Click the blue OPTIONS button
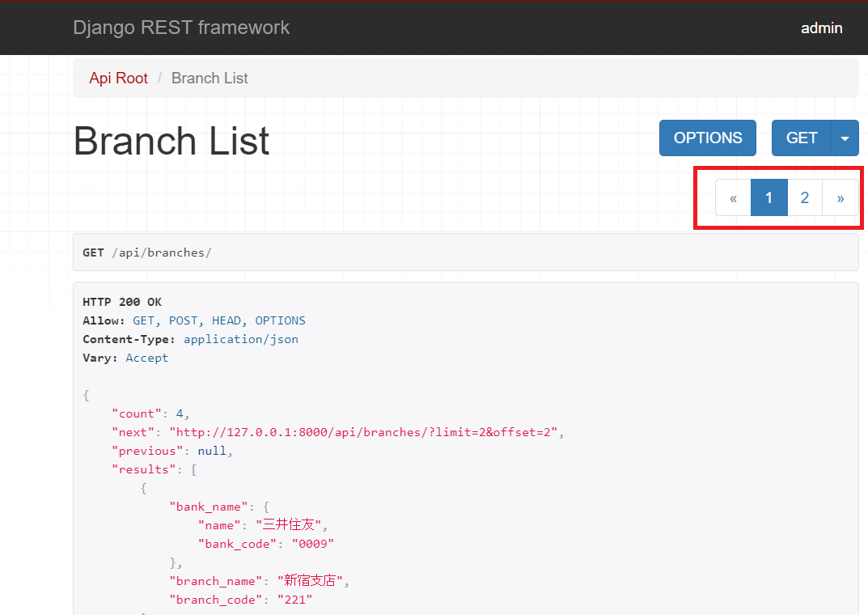 pyautogui.click(x=707, y=138)
